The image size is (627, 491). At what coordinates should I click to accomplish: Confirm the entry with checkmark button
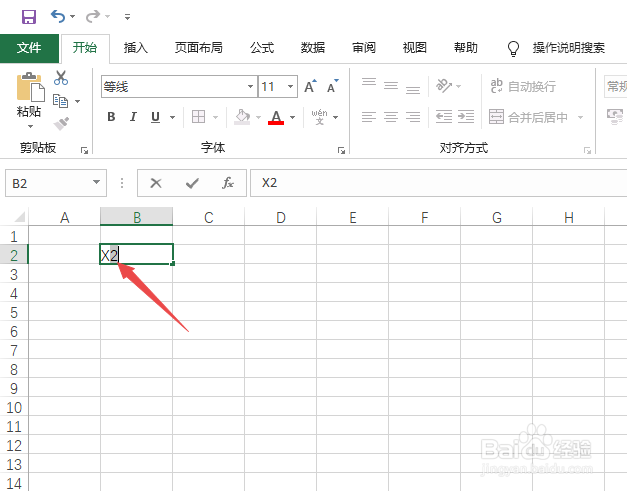coord(192,183)
